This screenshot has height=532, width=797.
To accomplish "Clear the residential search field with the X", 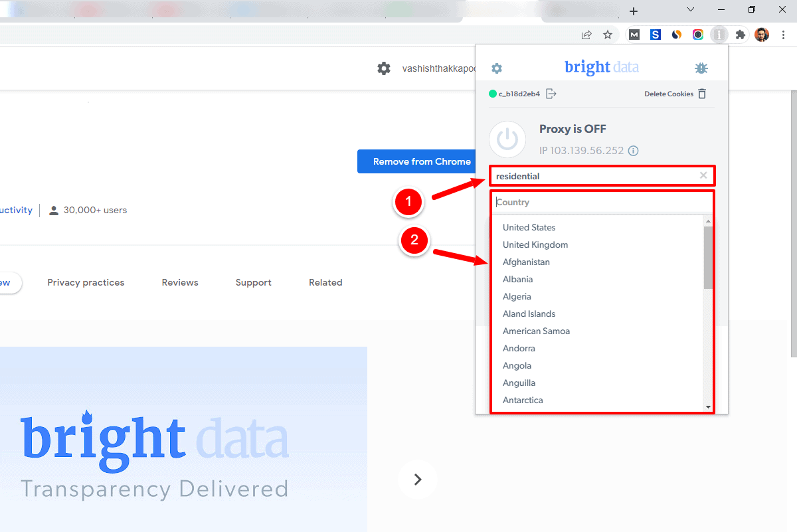I will [x=703, y=175].
